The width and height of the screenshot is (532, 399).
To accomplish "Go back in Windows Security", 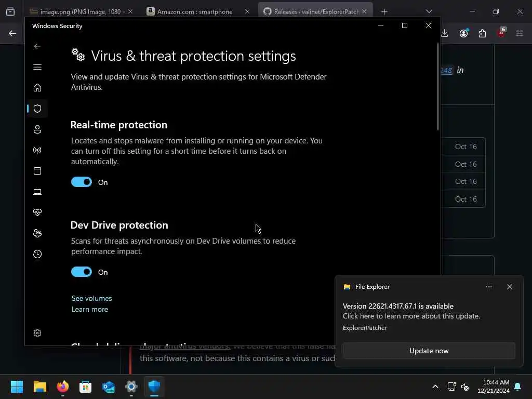I will (x=37, y=46).
